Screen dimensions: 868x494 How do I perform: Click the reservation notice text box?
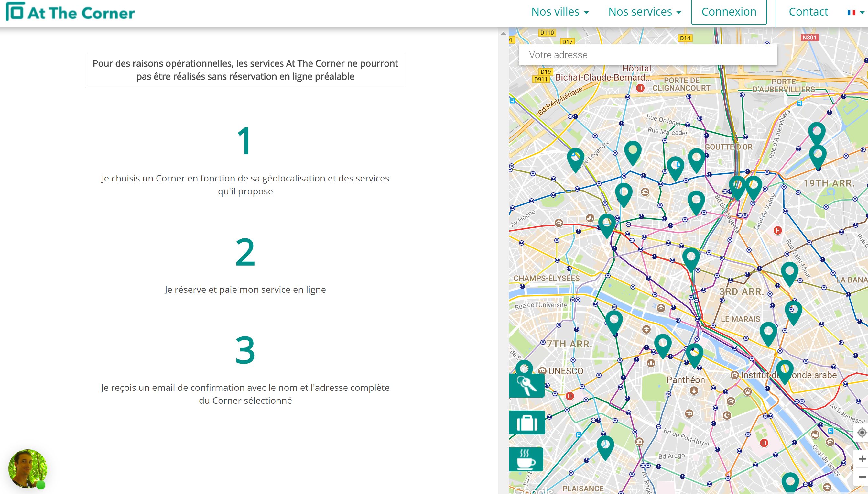245,70
